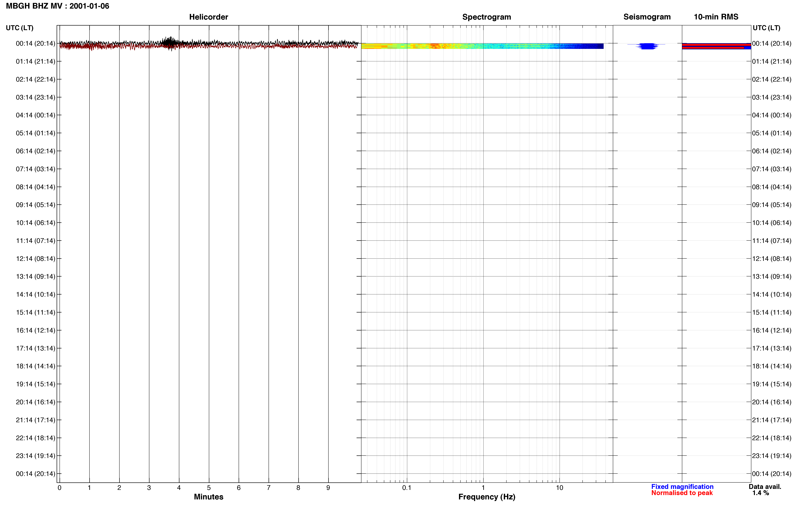Click left-axis time label 02:14 (22:14)

(x=35, y=79)
